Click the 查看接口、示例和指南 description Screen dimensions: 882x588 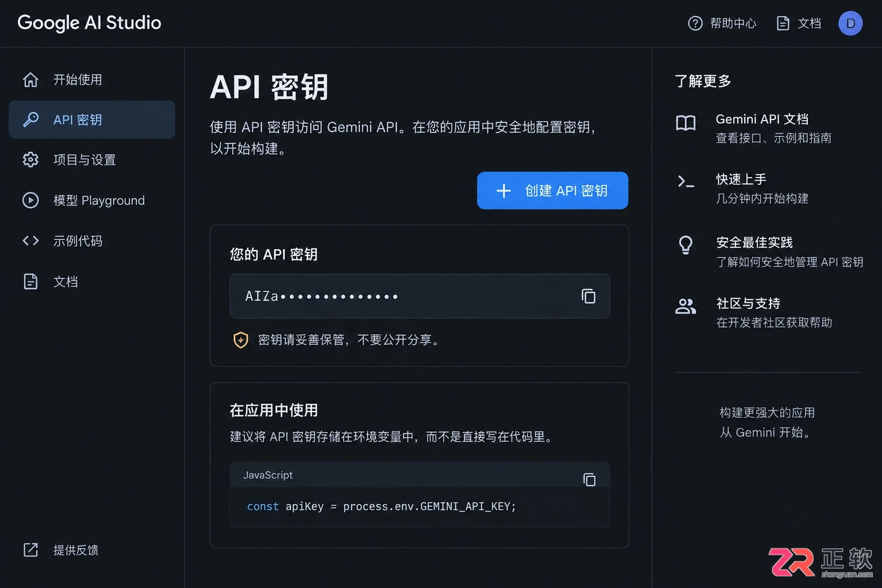coord(774,138)
